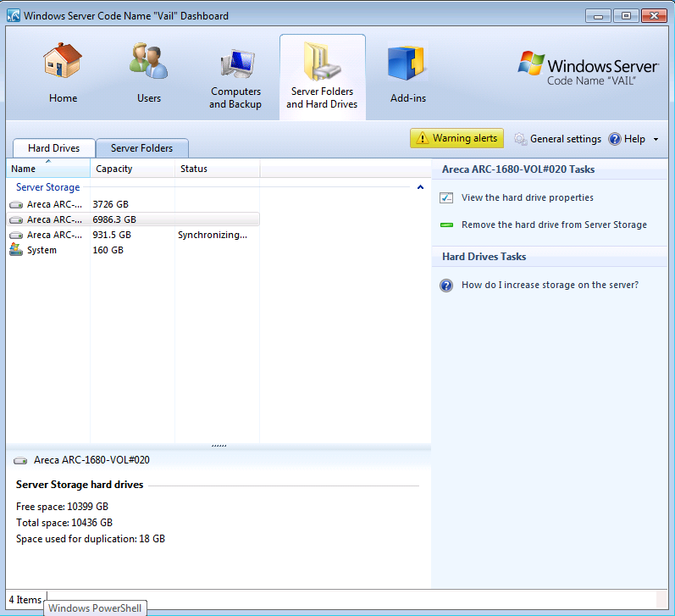Viewport: 675px width, 616px height.
Task: Switch to the Hard Drives tab
Action: point(54,147)
